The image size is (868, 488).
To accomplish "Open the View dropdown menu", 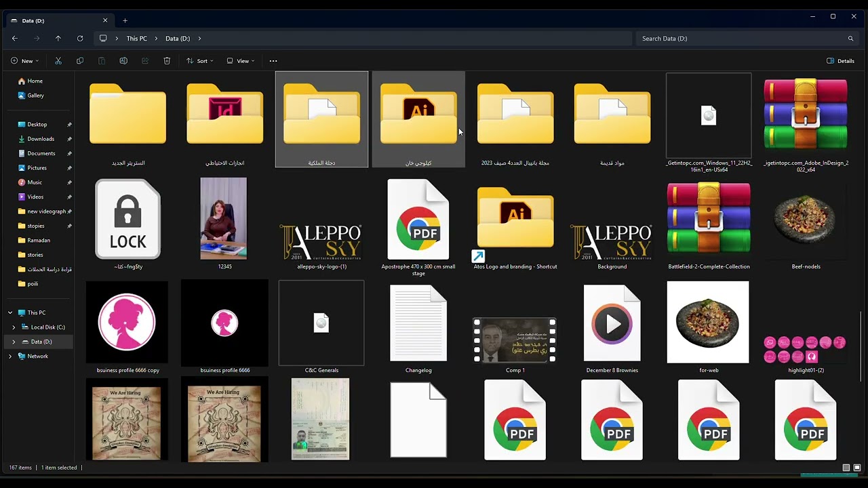I will pyautogui.click(x=241, y=61).
